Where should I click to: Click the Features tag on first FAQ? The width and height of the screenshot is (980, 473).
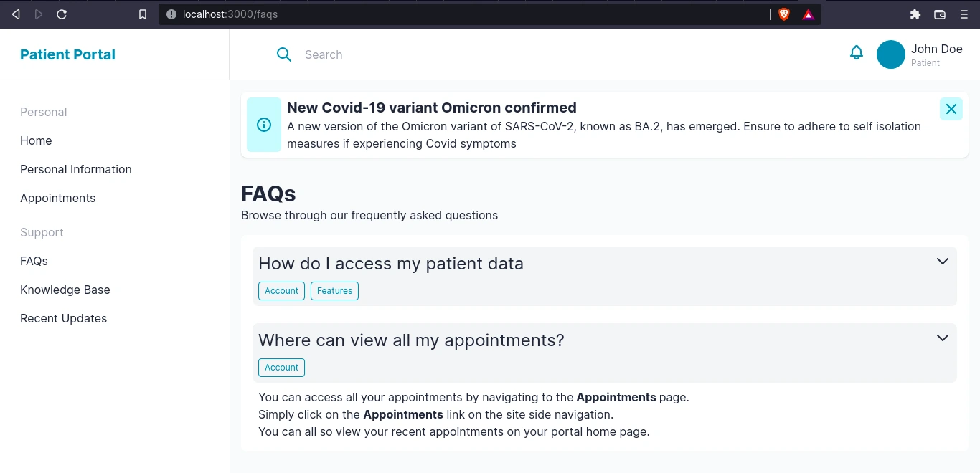tap(334, 291)
